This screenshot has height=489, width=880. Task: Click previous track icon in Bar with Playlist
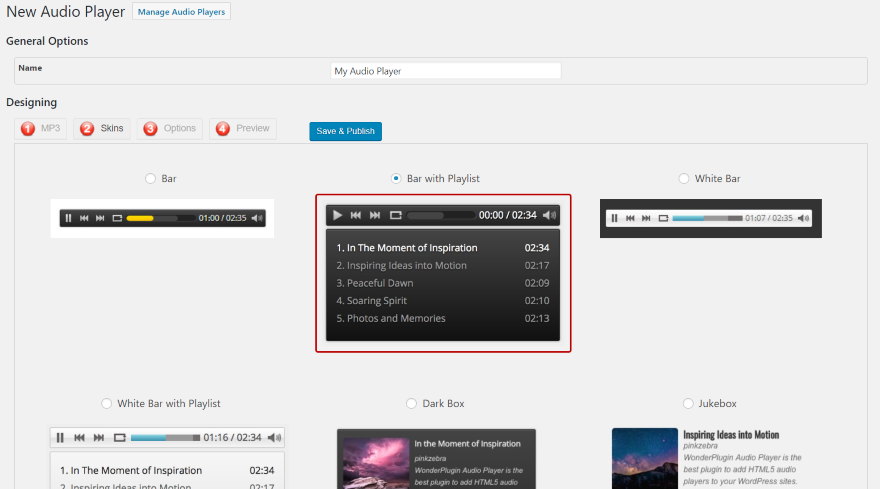(356, 215)
